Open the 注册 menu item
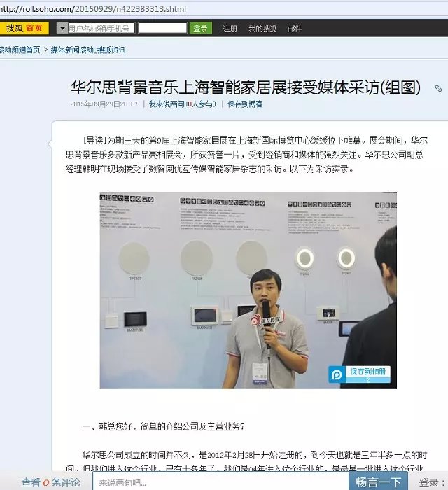This screenshot has width=448, height=490. 230,29
